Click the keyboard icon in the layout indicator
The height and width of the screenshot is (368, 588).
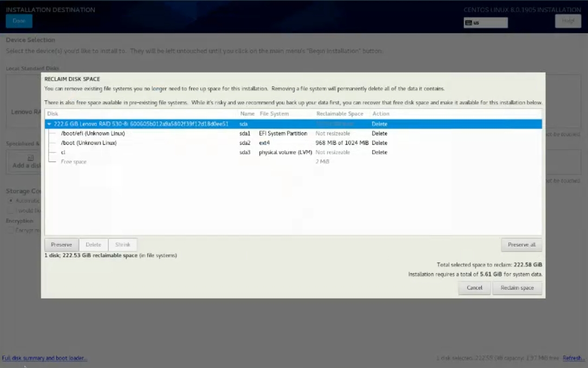468,23
